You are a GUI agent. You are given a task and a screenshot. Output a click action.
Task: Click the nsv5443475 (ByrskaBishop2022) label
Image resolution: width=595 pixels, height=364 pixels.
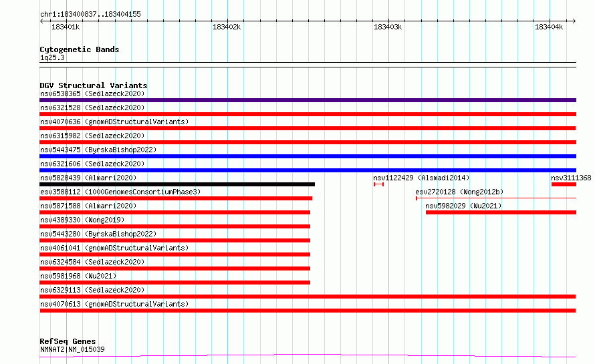pyautogui.click(x=98, y=150)
